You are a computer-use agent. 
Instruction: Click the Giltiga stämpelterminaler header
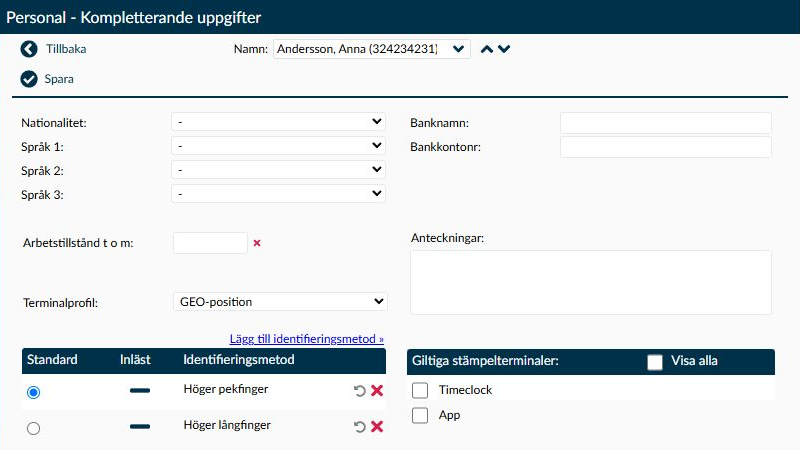pos(485,361)
